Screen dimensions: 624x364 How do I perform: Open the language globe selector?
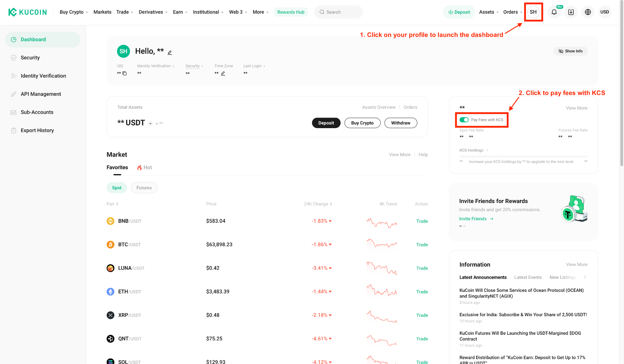pyautogui.click(x=588, y=12)
